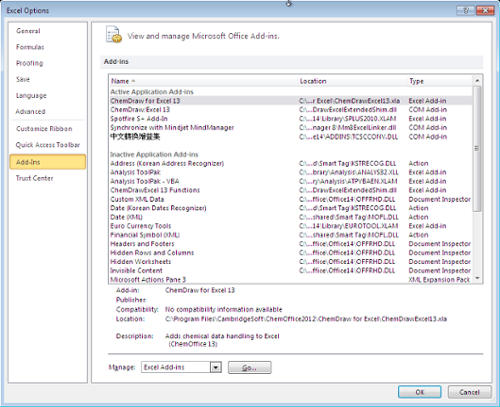Select the Custom XML Data row
The height and width of the screenshot is (407, 500).
(x=291, y=199)
